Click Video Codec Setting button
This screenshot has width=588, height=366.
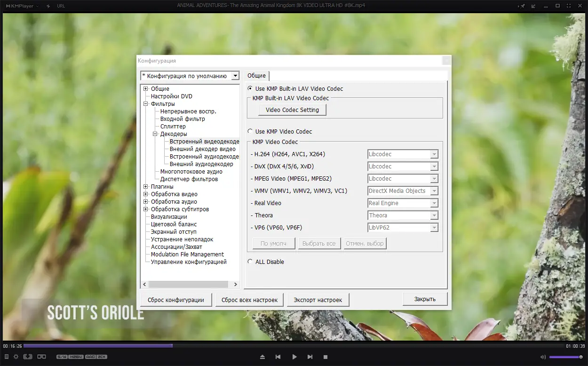click(x=293, y=110)
